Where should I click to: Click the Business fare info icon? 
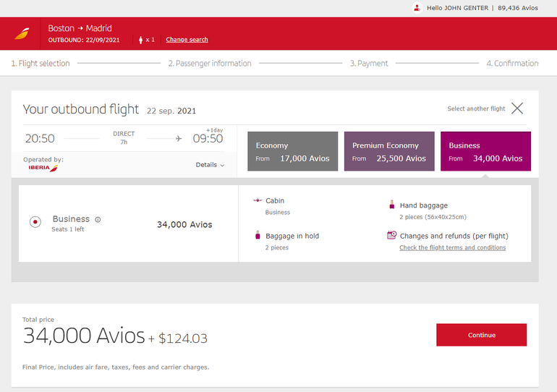[98, 220]
